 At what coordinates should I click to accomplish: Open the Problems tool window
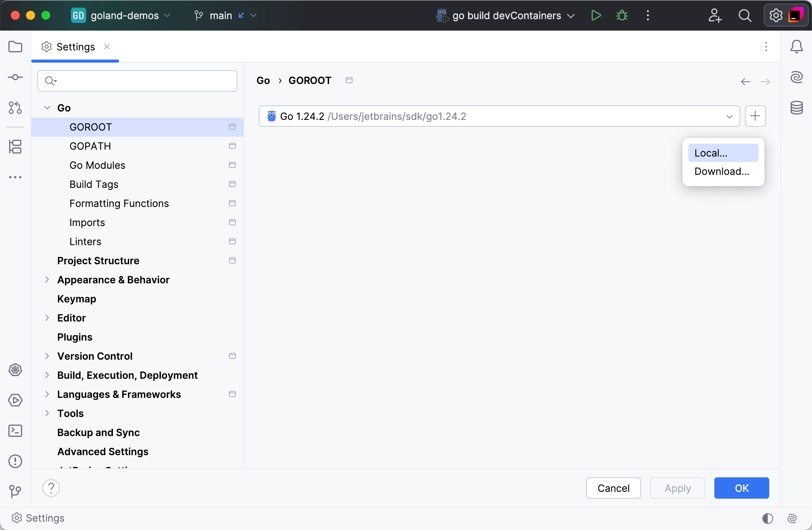click(15, 461)
